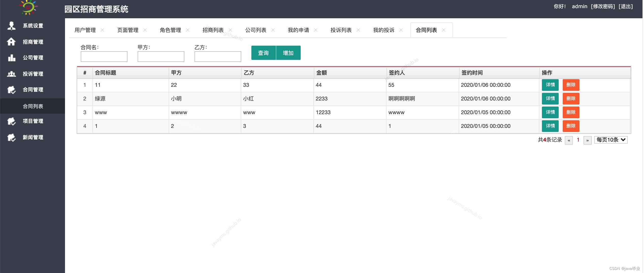Click the 签约人 column header
The image size is (644, 273).
(x=423, y=73)
